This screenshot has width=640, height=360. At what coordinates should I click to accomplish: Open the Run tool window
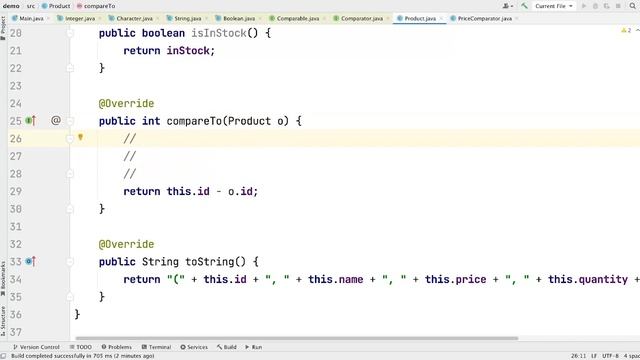(254, 347)
